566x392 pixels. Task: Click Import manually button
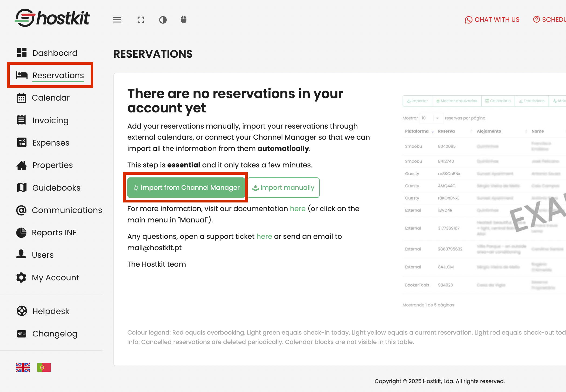[283, 188]
